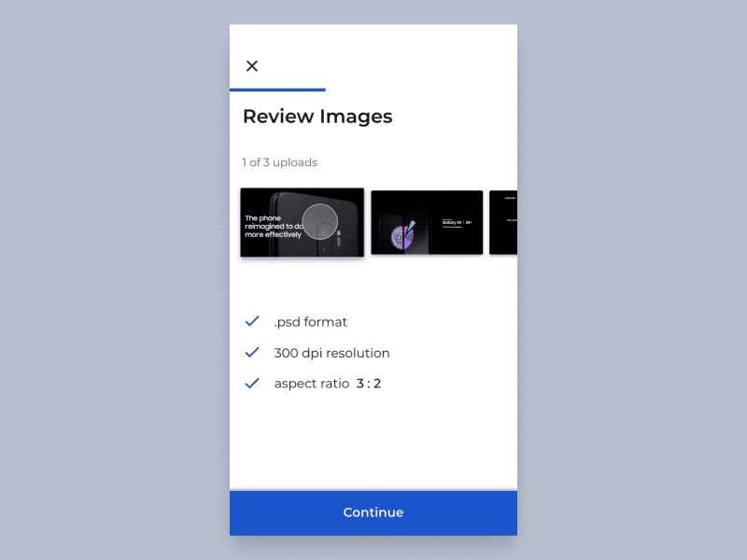Click the checkmark beside 300 dpi resolution
Image resolution: width=747 pixels, height=560 pixels.
[x=251, y=352]
